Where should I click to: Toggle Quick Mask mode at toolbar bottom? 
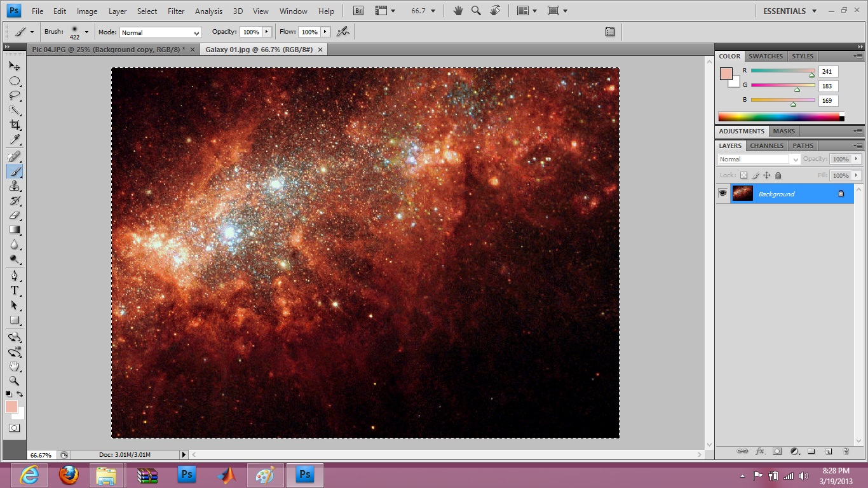(14, 428)
